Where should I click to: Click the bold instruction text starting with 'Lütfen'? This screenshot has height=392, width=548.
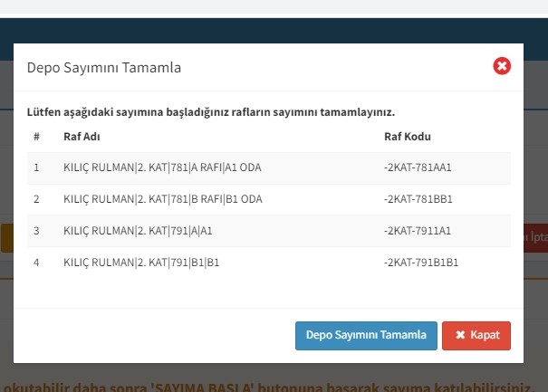coord(211,113)
